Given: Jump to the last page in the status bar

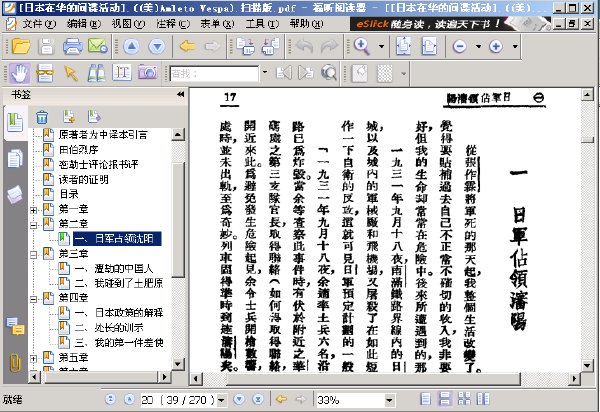Looking at the screenshot, I should (258, 400).
